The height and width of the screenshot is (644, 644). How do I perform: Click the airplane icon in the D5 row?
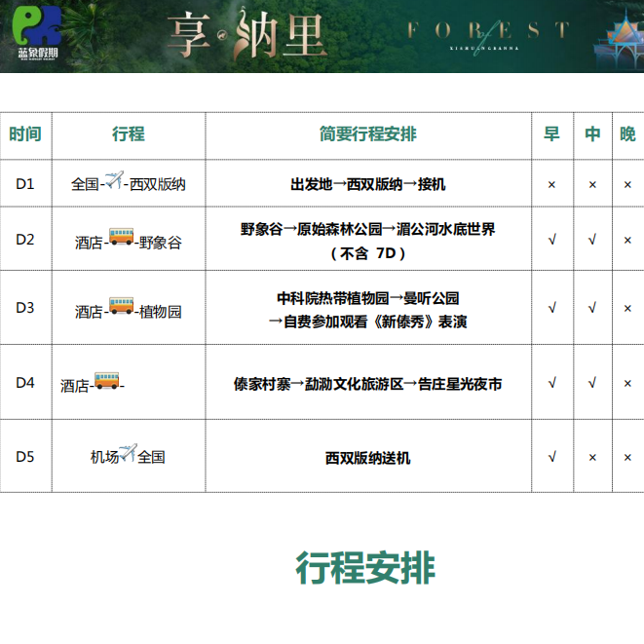pos(128,453)
